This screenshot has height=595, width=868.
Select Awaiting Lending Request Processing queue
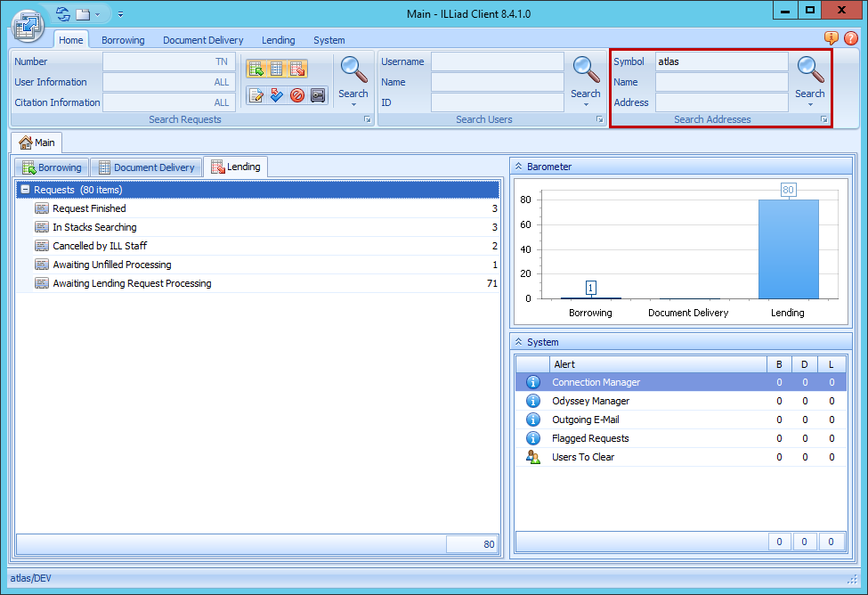133,282
